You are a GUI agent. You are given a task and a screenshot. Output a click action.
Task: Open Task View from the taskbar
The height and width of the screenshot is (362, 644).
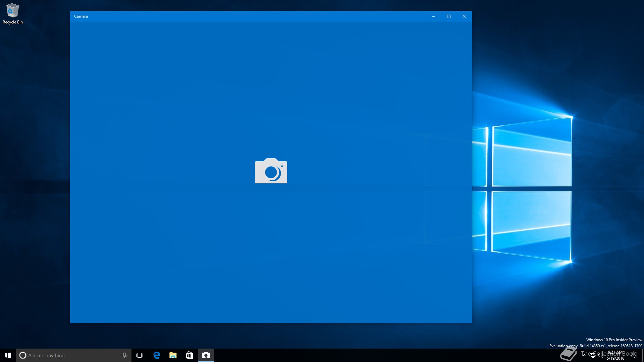(x=140, y=355)
